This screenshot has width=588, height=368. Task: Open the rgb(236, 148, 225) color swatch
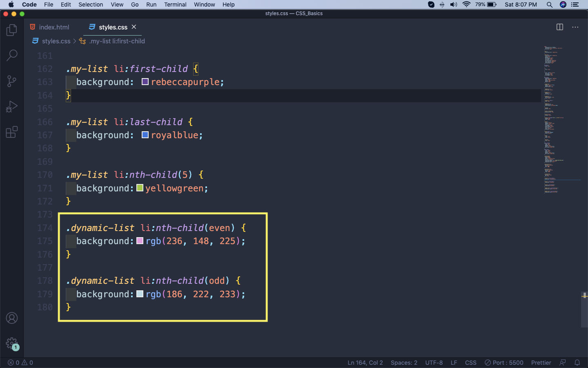click(140, 241)
